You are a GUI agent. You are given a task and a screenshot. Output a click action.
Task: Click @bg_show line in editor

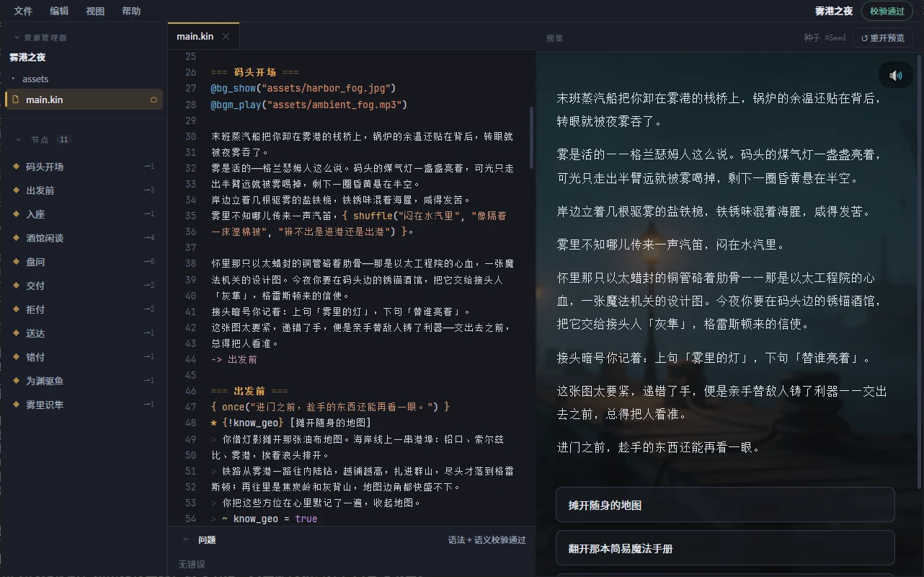point(303,89)
